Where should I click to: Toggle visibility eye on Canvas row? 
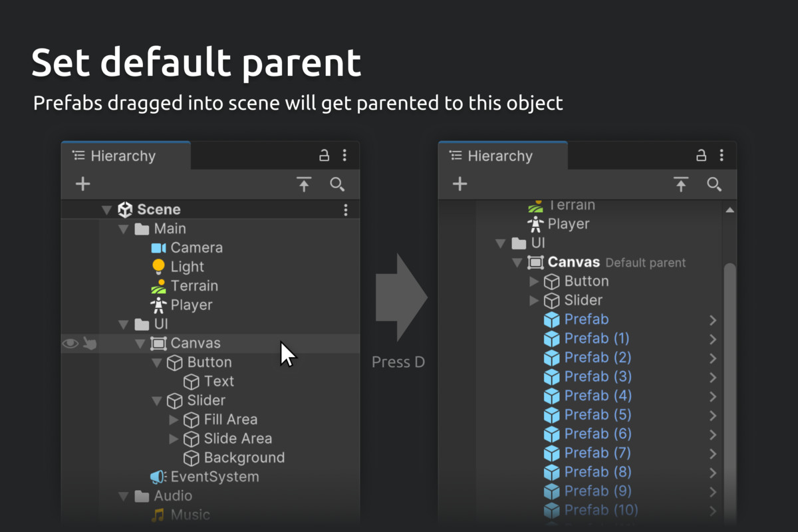pos(70,343)
